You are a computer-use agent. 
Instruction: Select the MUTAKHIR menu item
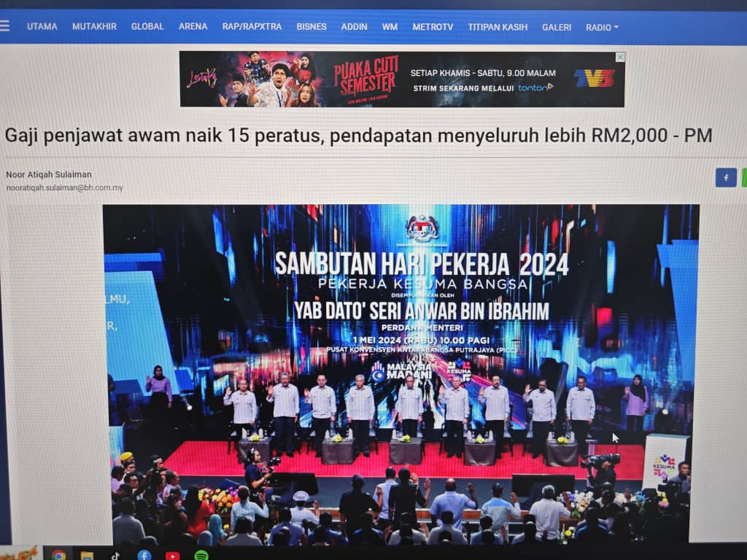pyautogui.click(x=94, y=27)
